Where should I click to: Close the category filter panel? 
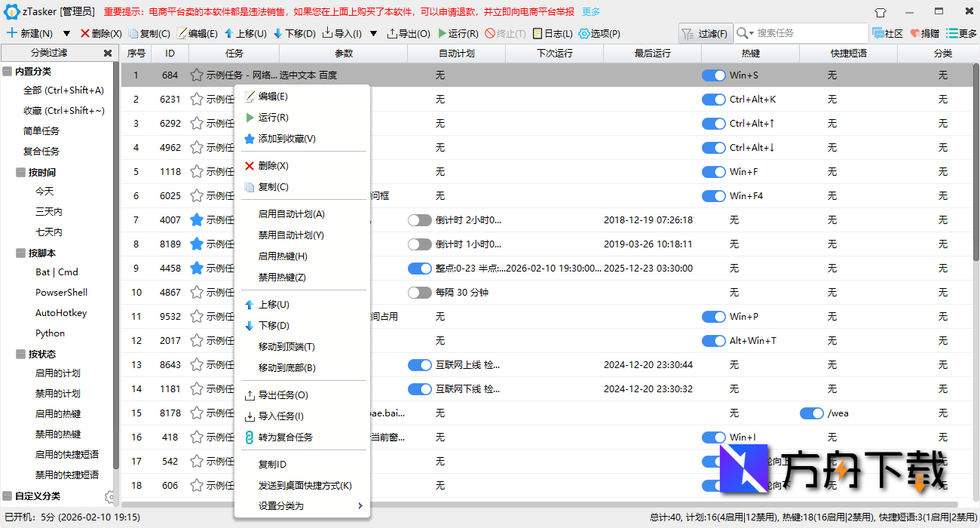pyautogui.click(x=107, y=53)
